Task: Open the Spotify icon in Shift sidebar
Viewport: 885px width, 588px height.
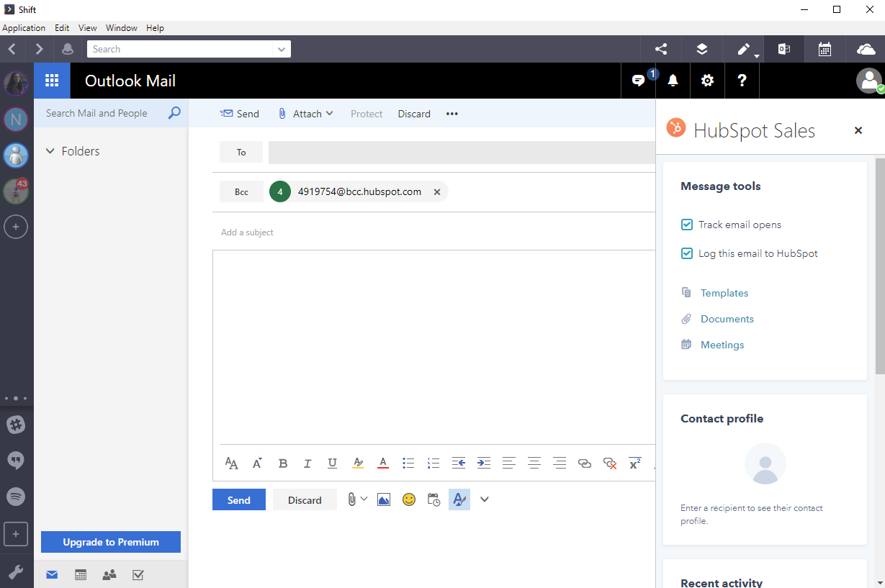Action: (16, 497)
